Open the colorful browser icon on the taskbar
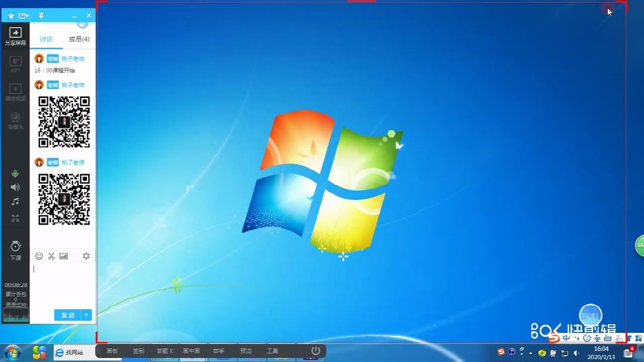Screen dimensions: 644x362 tap(40, 352)
